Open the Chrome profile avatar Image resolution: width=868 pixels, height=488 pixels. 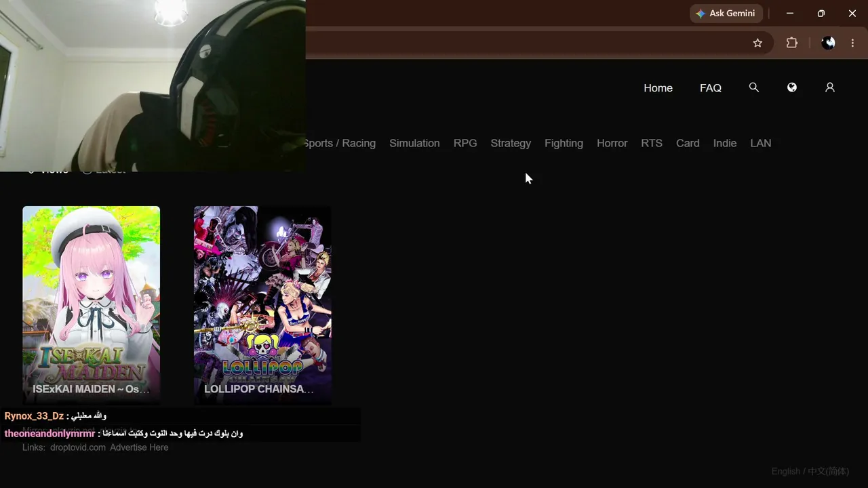point(828,43)
